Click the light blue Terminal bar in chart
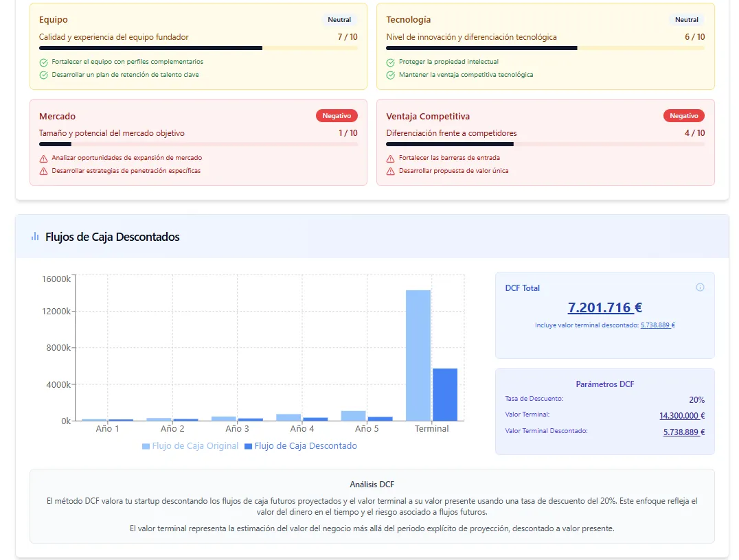The width and height of the screenshot is (739, 560). pyautogui.click(x=418, y=355)
